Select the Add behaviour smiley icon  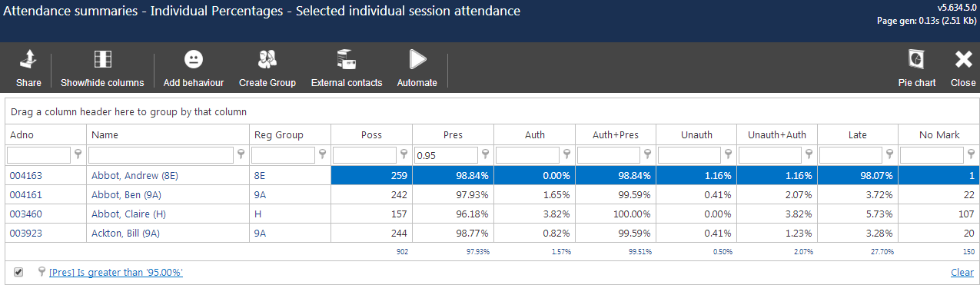click(193, 60)
